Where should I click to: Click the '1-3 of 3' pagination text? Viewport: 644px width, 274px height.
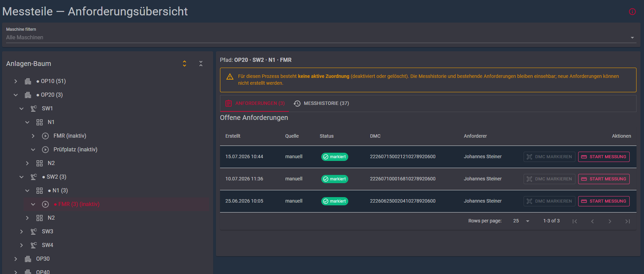pyautogui.click(x=551, y=221)
